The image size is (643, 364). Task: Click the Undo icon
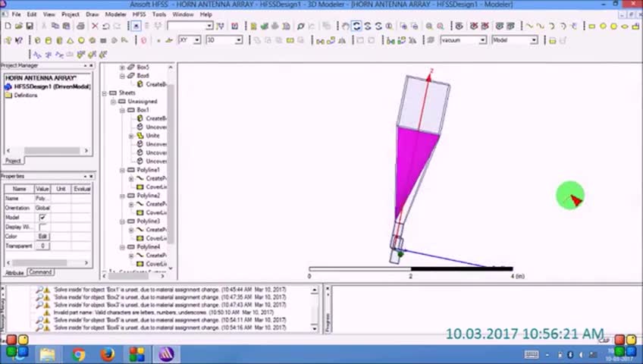point(106,27)
